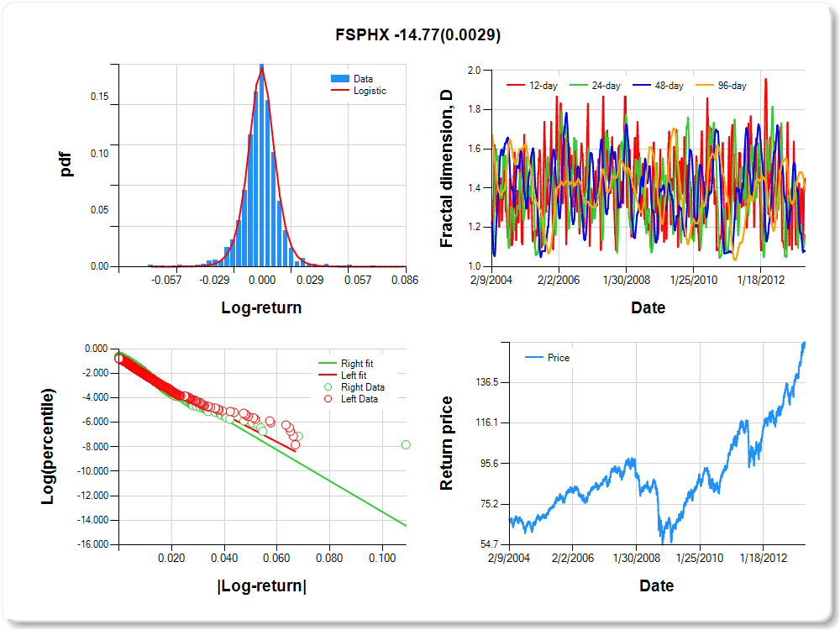Click the green Right fit legend line
Screen dimensions: 840x630
pos(328,363)
